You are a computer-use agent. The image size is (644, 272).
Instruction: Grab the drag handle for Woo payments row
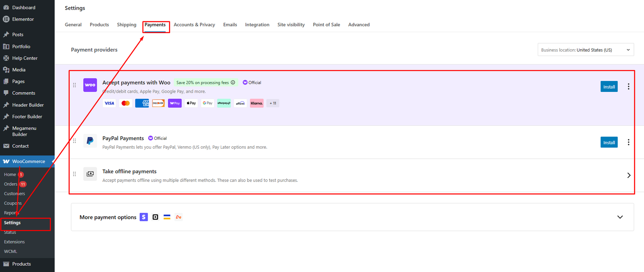click(74, 85)
